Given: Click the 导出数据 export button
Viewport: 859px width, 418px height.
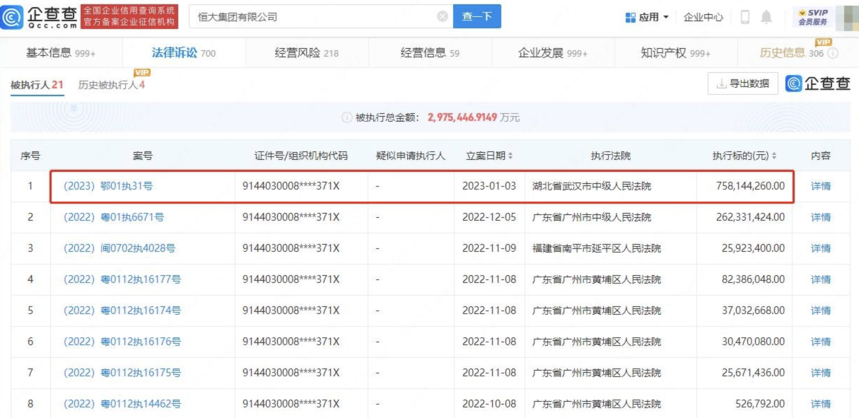Looking at the screenshot, I should coord(743,83).
